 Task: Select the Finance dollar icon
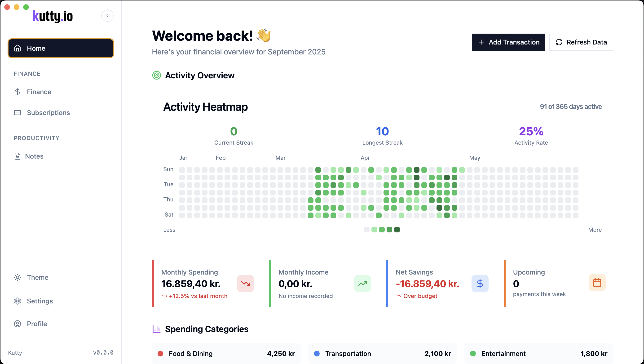[17, 92]
